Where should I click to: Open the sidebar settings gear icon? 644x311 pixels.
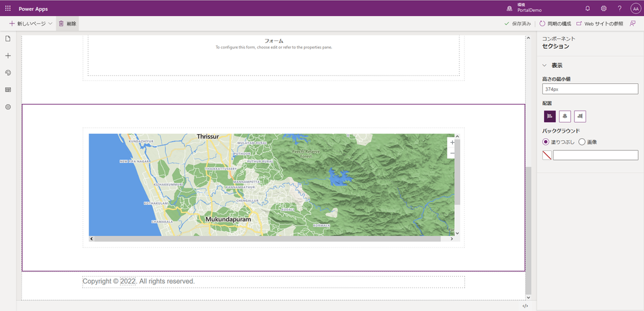point(8,107)
